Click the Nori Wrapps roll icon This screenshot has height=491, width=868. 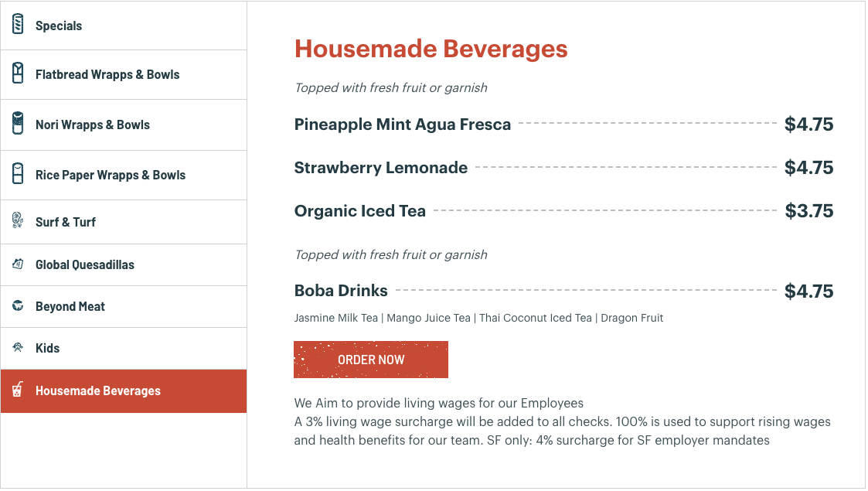coord(18,124)
